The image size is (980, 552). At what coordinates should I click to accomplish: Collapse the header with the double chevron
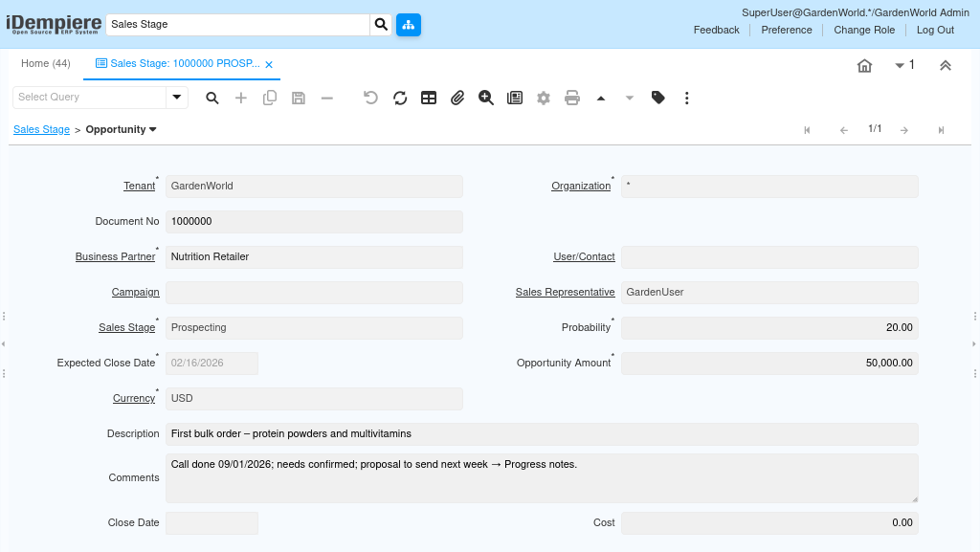(945, 65)
